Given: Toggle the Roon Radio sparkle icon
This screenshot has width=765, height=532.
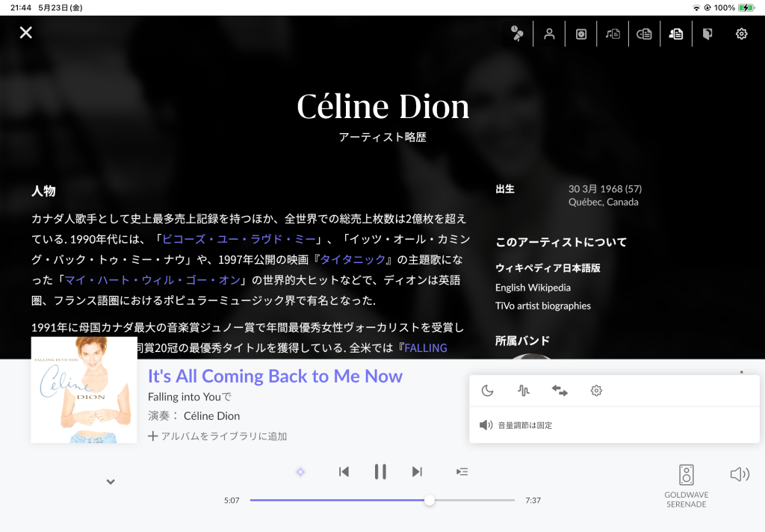Looking at the screenshot, I should point(300,472).
